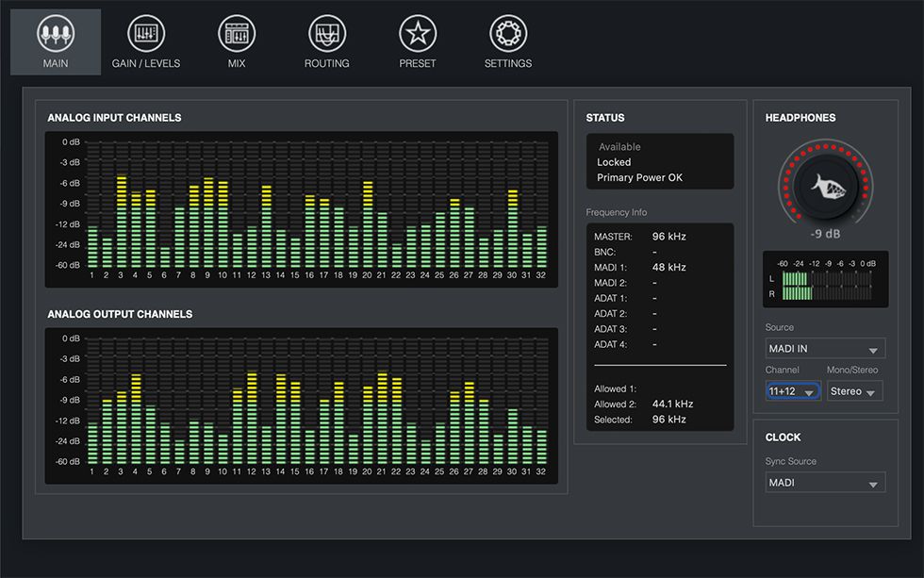This screenshot has height=578, width=924.
Task: Click the -9 dB headphone level value
Action: click(x=825, y=234)
